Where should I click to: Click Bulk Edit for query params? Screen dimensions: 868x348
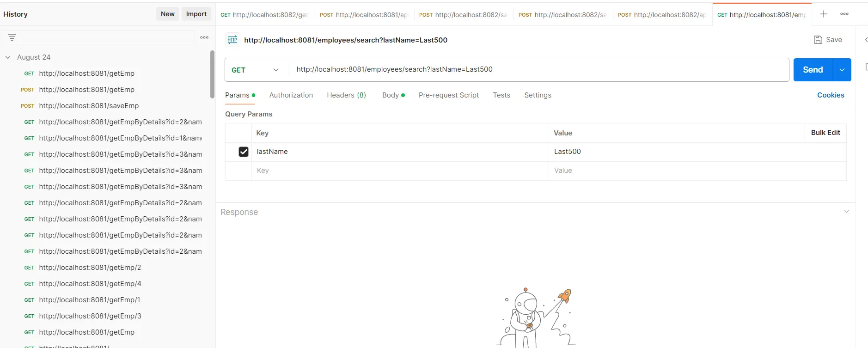point(825,133)
